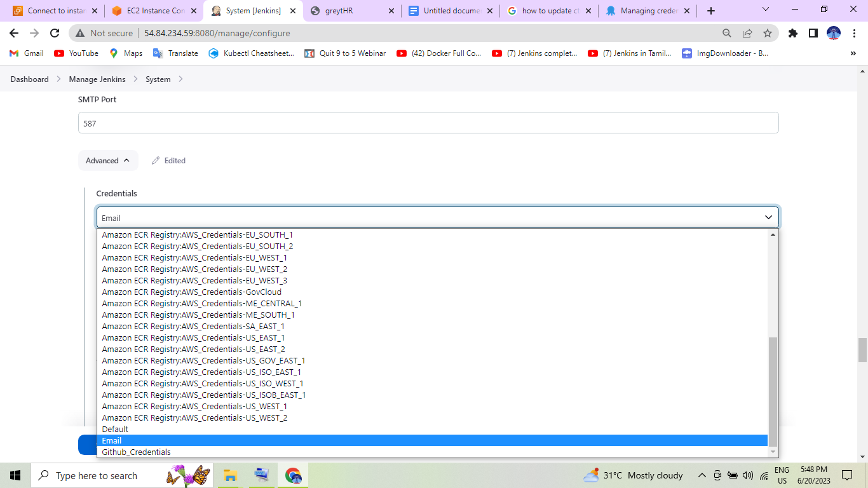Select AWS_Credentials-EU_SOUTH_2 option

point(432,247)
